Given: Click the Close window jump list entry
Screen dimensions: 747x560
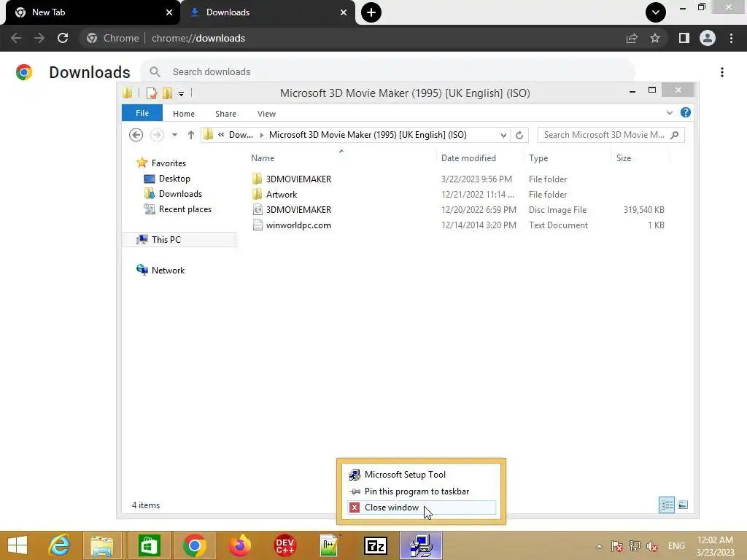Looking at the screenshot, I should point(421,507).
